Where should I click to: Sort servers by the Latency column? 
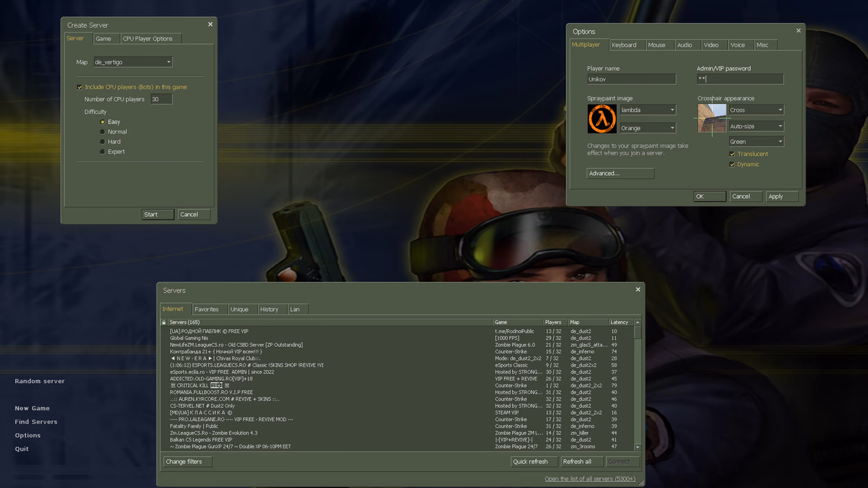coord(620,323)
